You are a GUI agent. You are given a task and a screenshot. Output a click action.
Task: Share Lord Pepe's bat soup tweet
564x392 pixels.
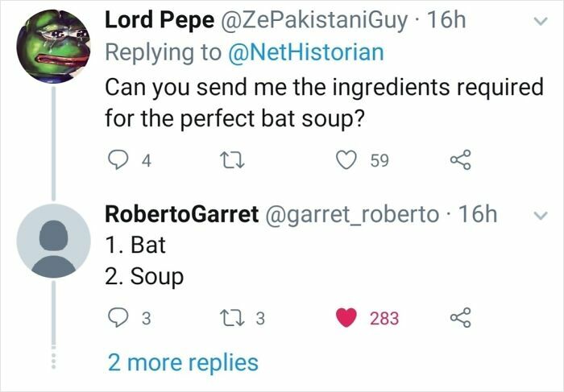click(459, 161)
